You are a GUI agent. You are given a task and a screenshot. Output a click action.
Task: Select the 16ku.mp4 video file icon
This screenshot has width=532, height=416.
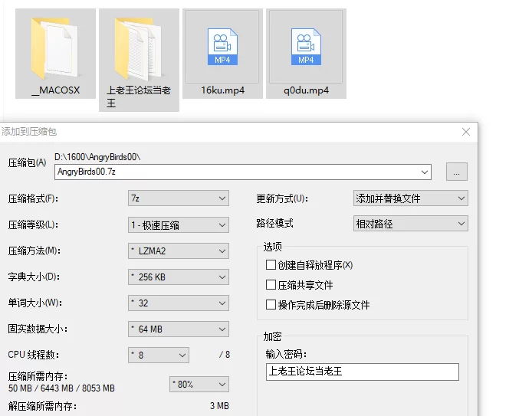coord(222,47)
